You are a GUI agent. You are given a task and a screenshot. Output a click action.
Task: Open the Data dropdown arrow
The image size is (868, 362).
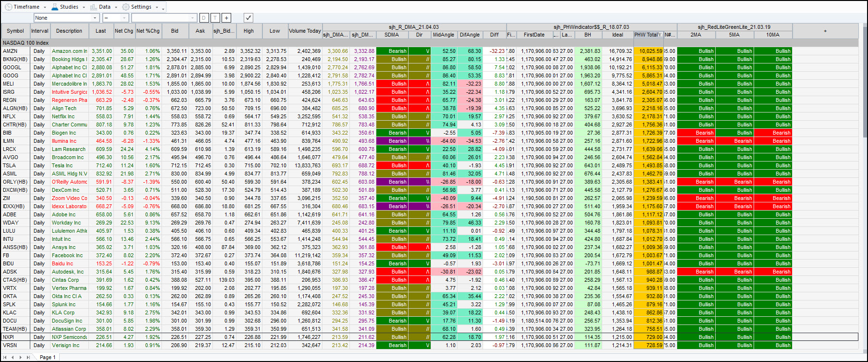(x=116, y=7)
